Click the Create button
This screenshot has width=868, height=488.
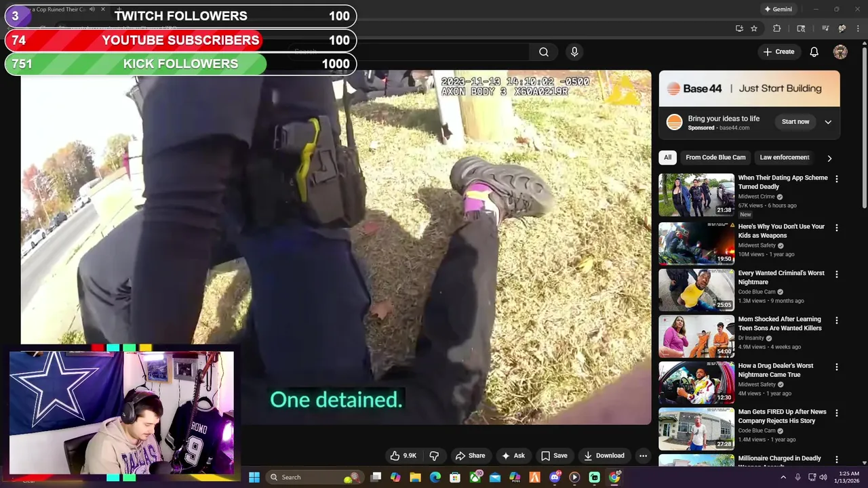tap(778, 52)
